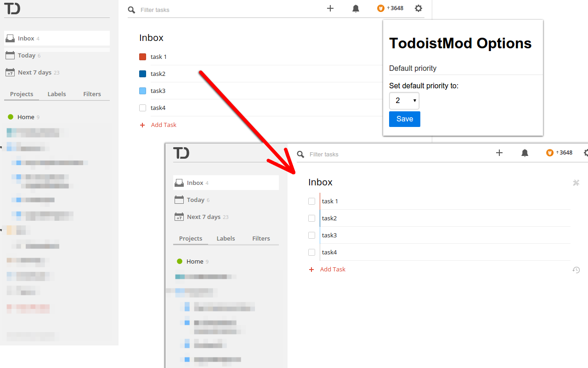The height and width of the screenshot is (368, 588).
Task: Click the plus icon beside top Add Task
Action: tap(142, 125)
